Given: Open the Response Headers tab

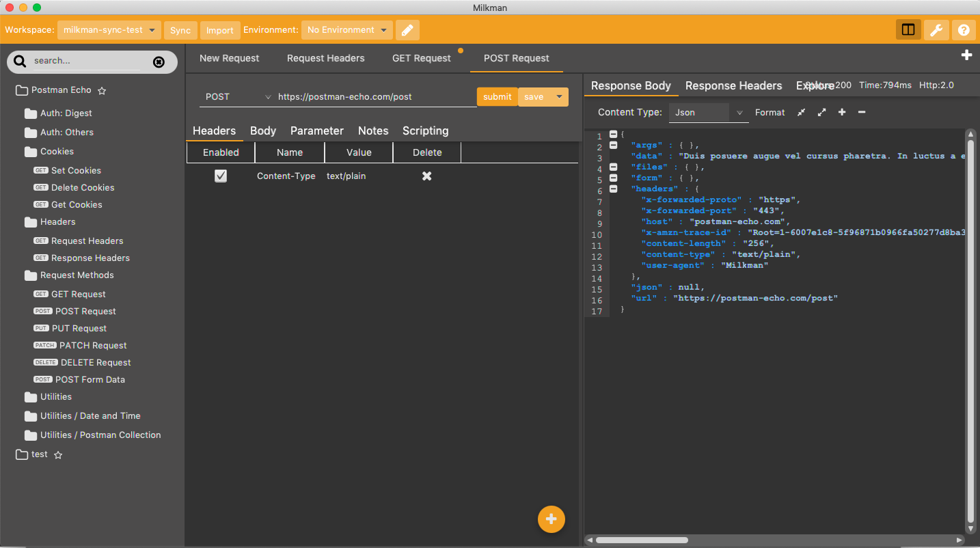Looking at the screenshot, I should click(733, 86).
